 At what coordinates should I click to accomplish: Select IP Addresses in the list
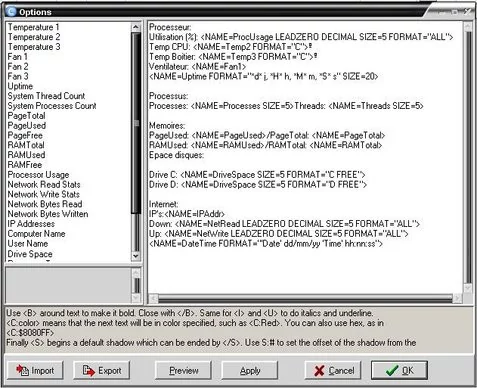tap(31, 224)
